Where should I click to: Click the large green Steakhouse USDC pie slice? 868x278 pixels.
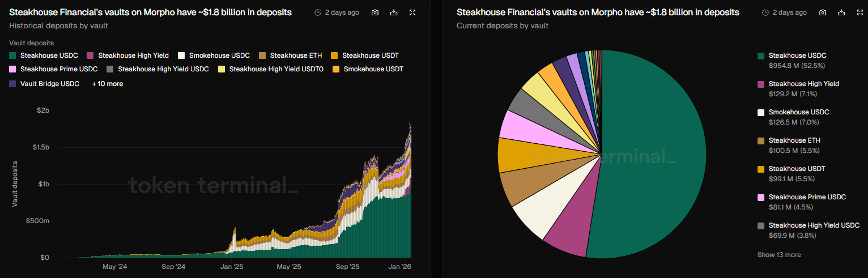pyautogui.click(x=652, y=153)
